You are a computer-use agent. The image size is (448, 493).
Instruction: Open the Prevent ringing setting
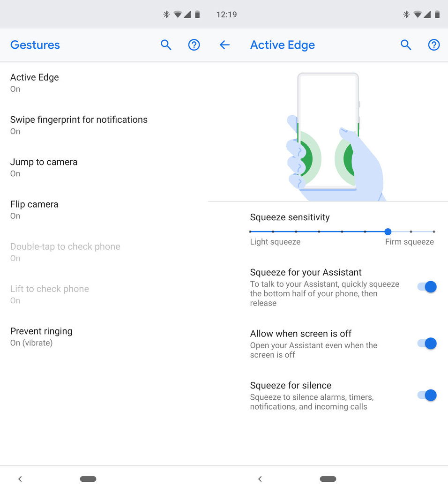pos(104,336)
